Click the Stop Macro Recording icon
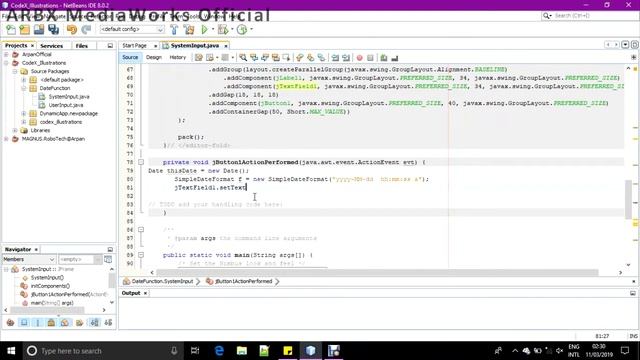Screen dimensions: 640x360 click(x=370, y=58)
